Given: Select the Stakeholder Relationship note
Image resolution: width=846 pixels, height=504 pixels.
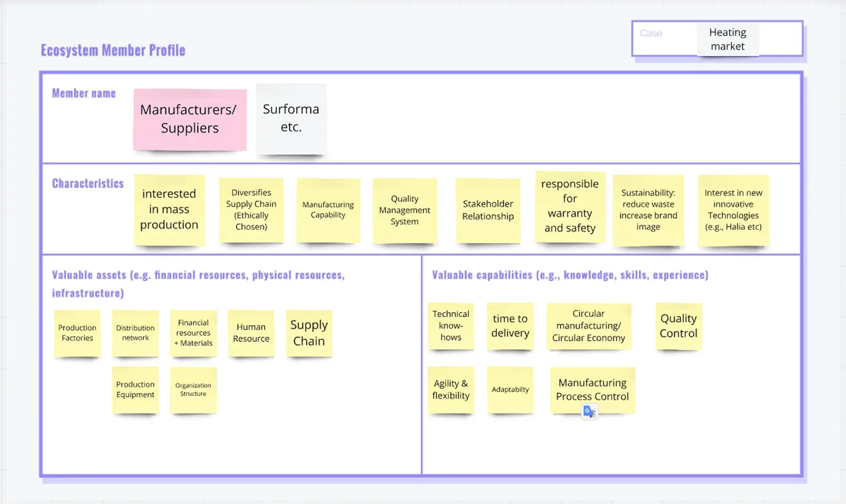Looking at the screenshot, I should (x=488, y=210).
